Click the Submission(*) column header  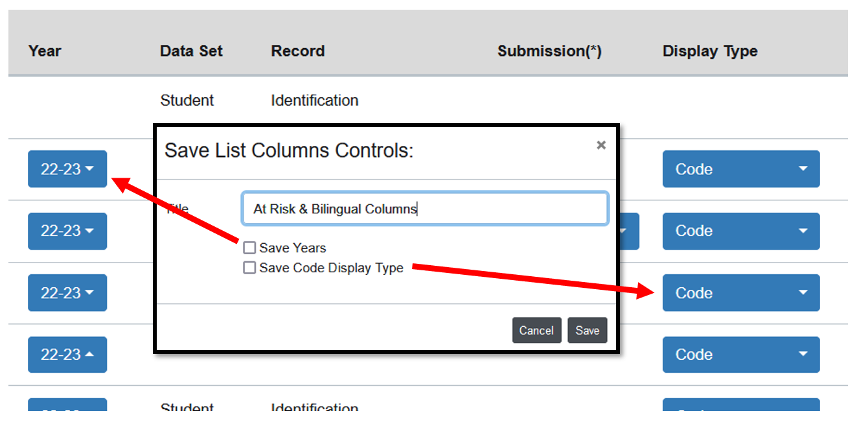pos(549,51)
